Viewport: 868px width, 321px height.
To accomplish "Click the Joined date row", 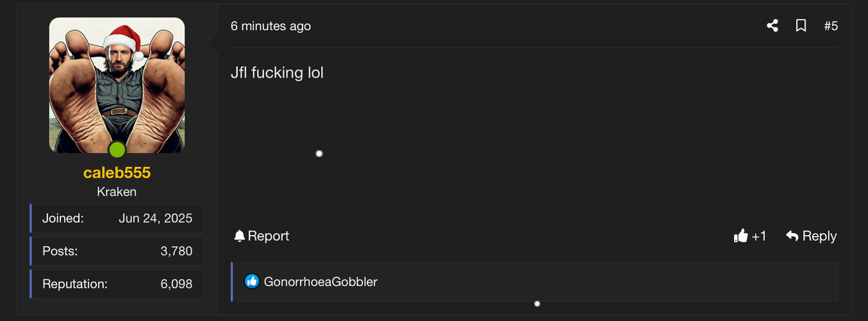I will (117, 218).
